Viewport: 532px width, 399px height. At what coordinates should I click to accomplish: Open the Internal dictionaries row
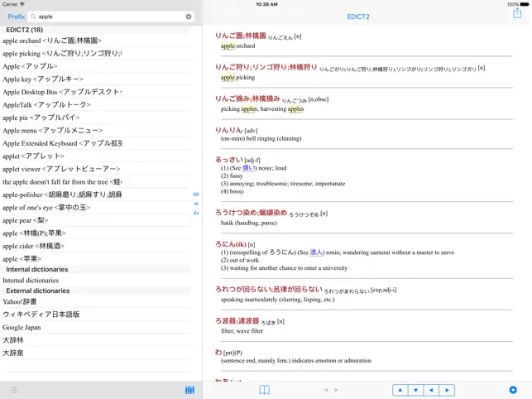tap(96, 281)
